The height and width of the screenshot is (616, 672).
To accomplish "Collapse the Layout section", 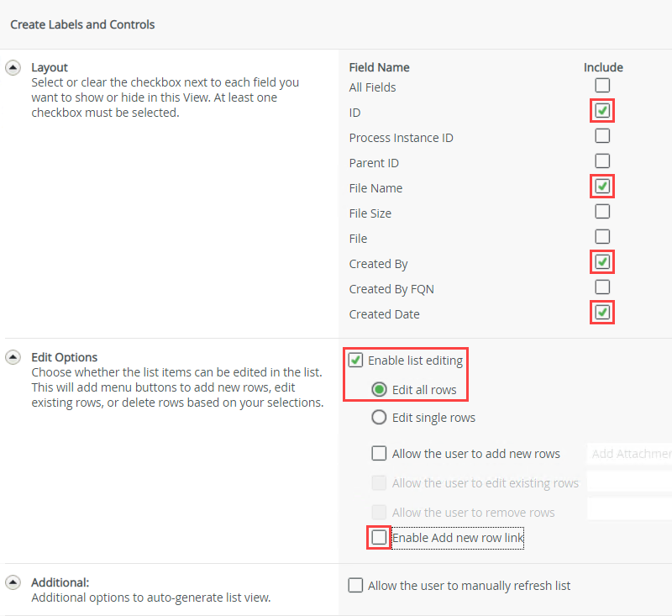I will (13, 67).
